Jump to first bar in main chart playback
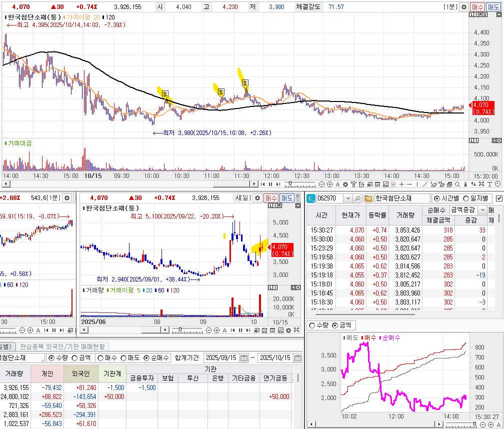Viewport: 504px width, 429px height. click(x=262, y=184)
